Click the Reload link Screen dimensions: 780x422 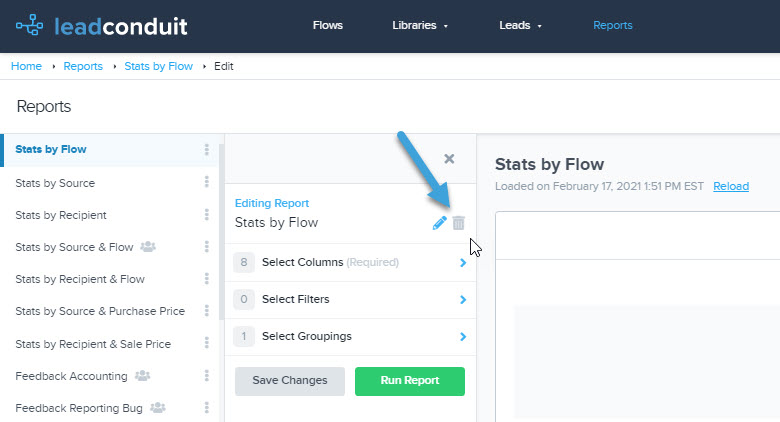(x=732, y=186)
